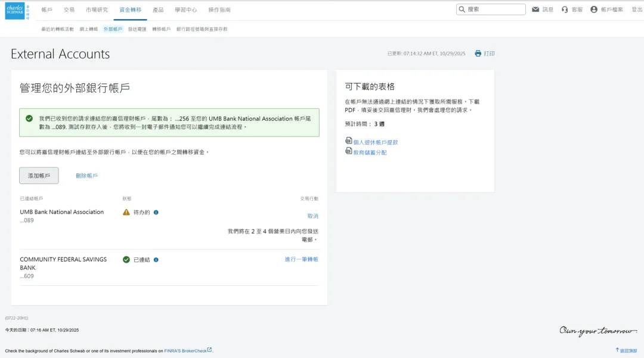The height and width of the screenshot is (358, 644).
Task: Open the 市場研究 main menu
Action: [97, 10]
